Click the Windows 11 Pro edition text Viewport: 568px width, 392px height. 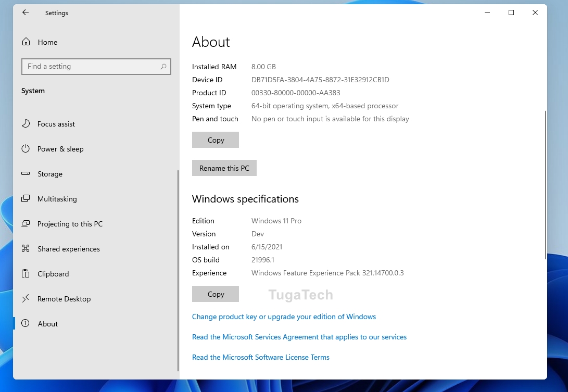pyautogui.click(x=276, y=221)
